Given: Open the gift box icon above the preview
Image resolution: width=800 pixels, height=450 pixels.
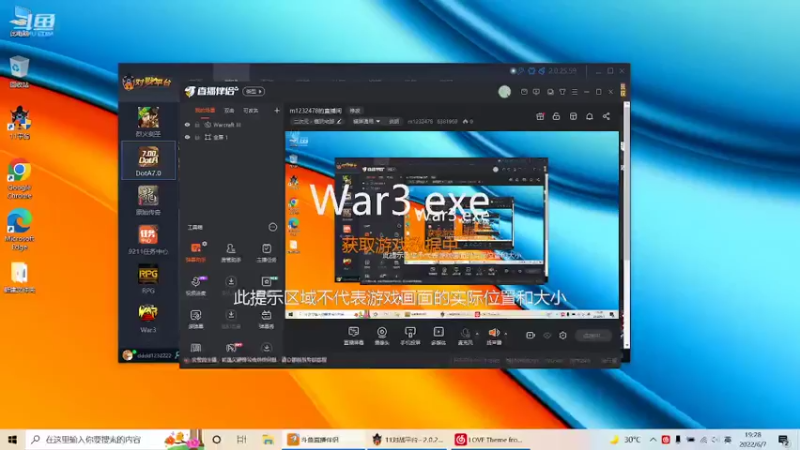Looking at the screenshot, I should click(540, 116).
